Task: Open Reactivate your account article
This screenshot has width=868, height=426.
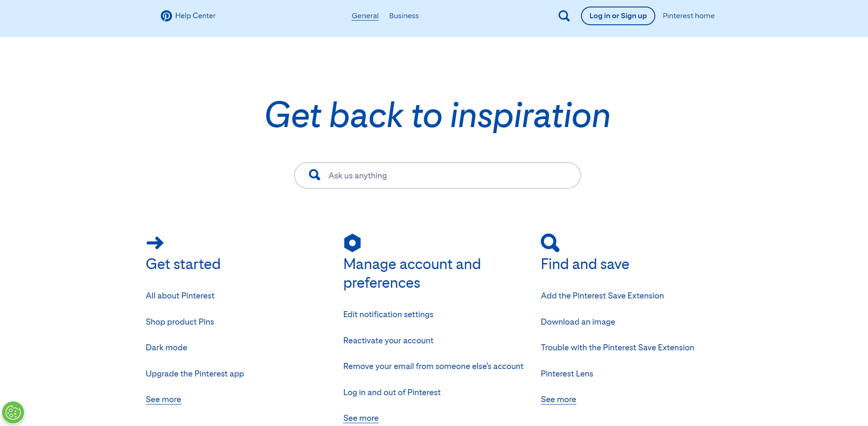Action: [x=388, y=341]
